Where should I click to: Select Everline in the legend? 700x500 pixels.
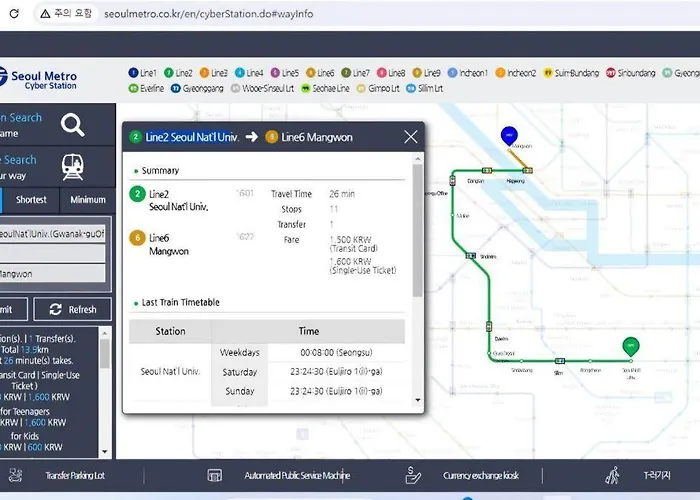tap(146, 88)
